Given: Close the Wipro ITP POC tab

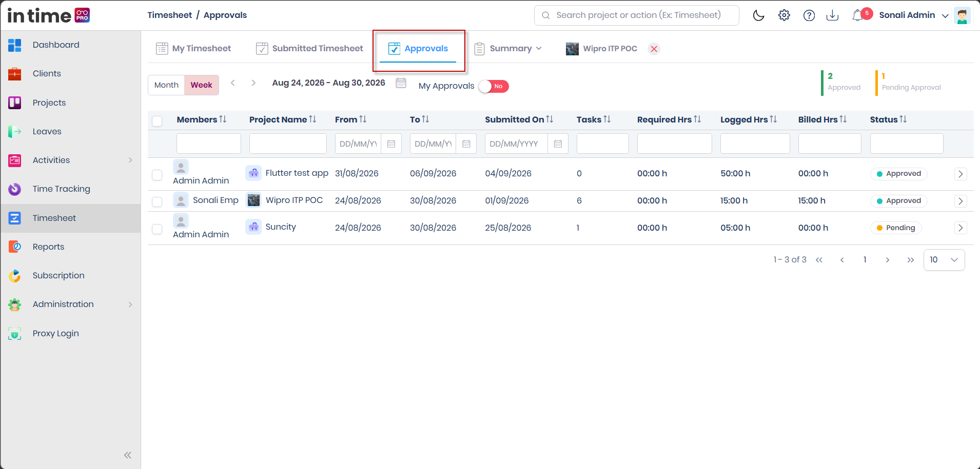Looking at the screenshot, I should coord(654,49).
